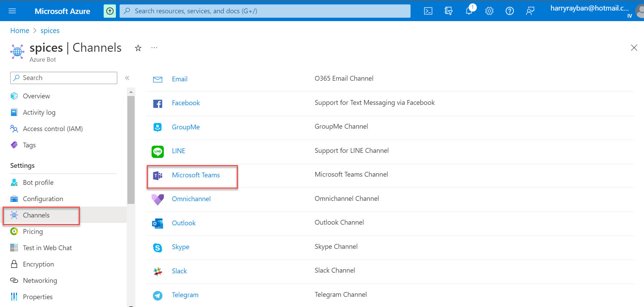Click the Facebook channel icon
Viewport: 644px width, 307px height.
[x=158, y=103]
